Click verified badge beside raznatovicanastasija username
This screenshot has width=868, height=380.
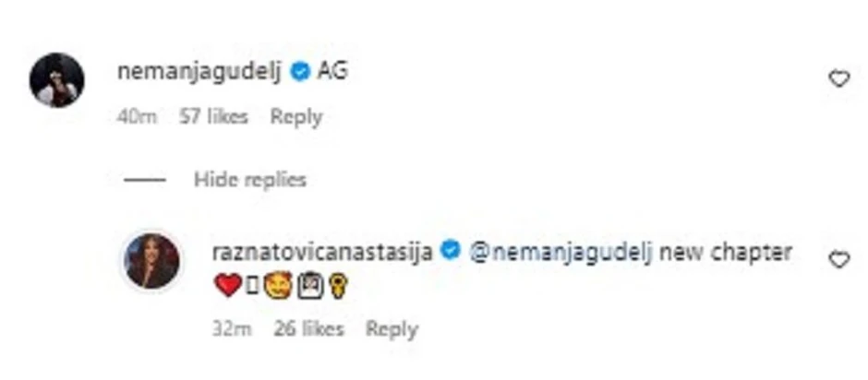[x=451, y=252]
